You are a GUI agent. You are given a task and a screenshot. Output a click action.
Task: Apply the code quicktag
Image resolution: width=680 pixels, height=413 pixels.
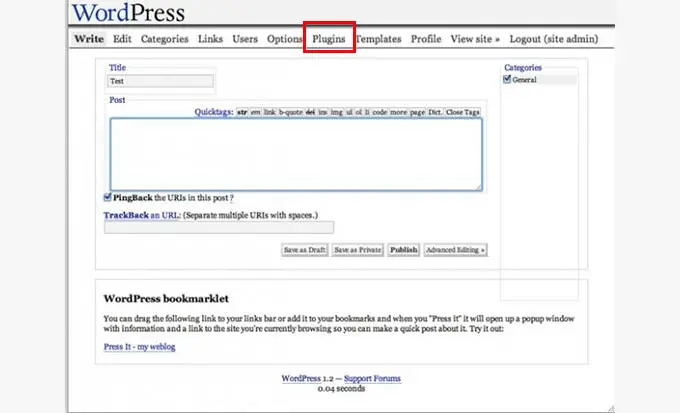[379, 112]
